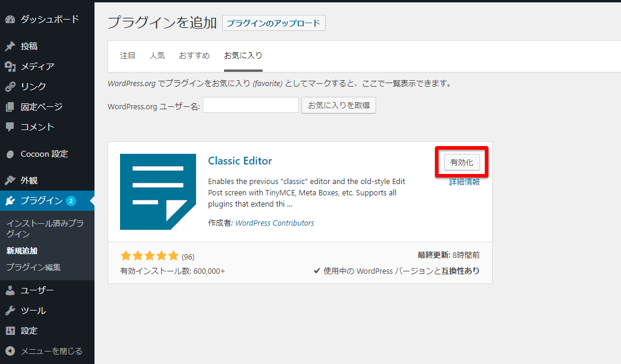Click the media icon beside メディア
The height and width of the screenshot is (364, 621).
tap(10, 67)
